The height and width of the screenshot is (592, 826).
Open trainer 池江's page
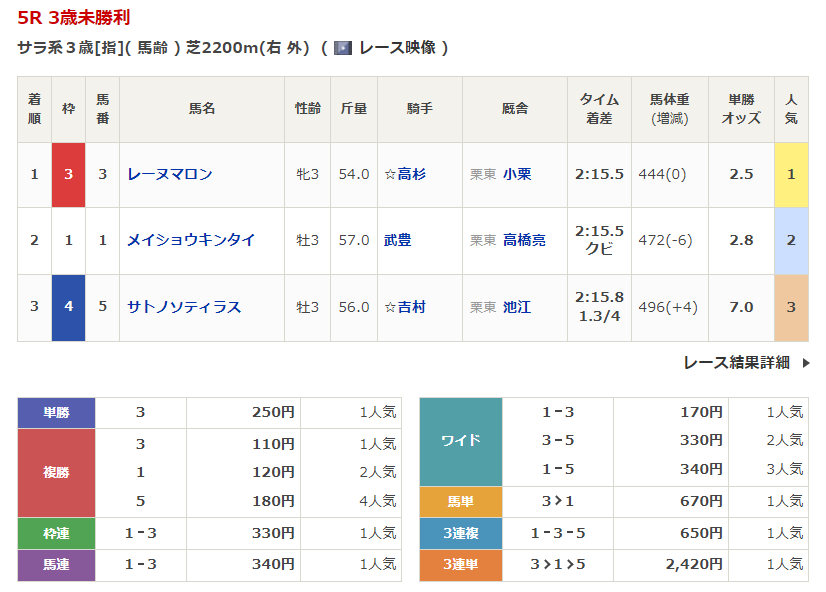point(517,307)
